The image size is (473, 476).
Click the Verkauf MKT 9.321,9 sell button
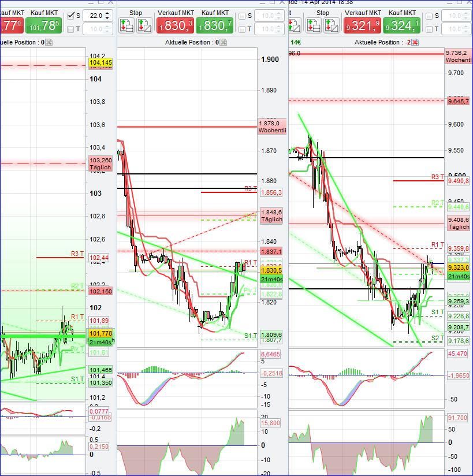tap(362, 25)
